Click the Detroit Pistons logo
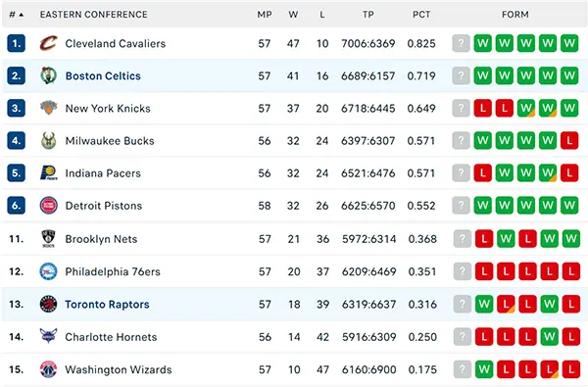Image resolution: width=588 pixels, height=387 pixels. (x=48, y=205)
